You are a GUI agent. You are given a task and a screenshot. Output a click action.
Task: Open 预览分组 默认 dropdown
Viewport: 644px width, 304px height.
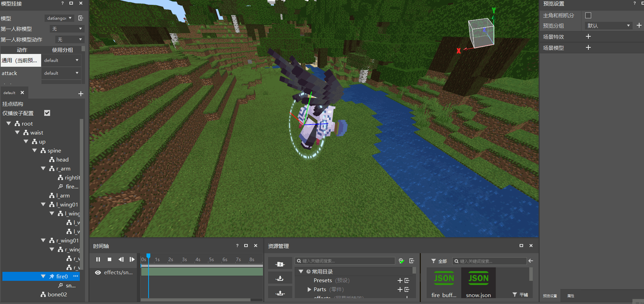(x=609, y=26)
